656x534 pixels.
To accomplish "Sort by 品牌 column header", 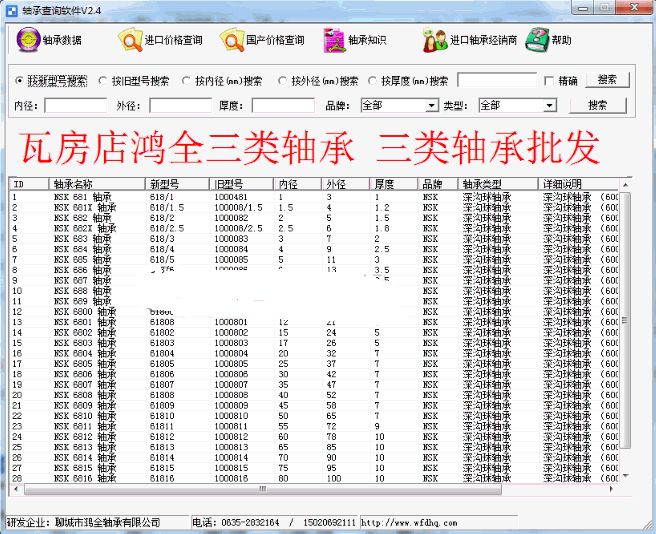I will [x=438, y=184].
